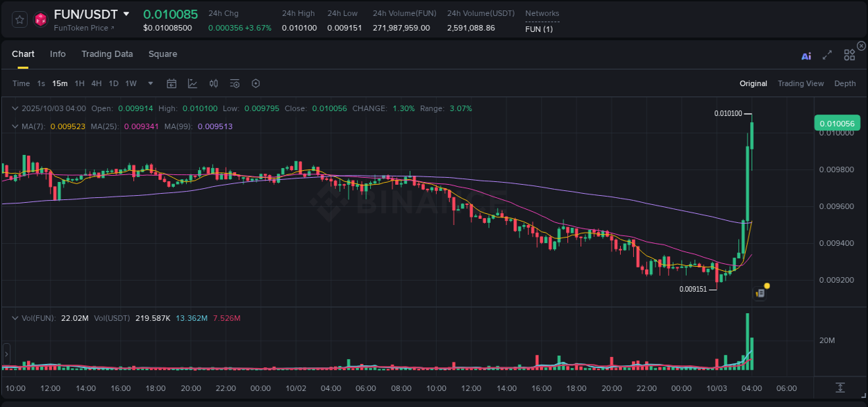Viewport: 868px width, 407px height.
Task: Collapse the OHLC info row
Action: 15,108
